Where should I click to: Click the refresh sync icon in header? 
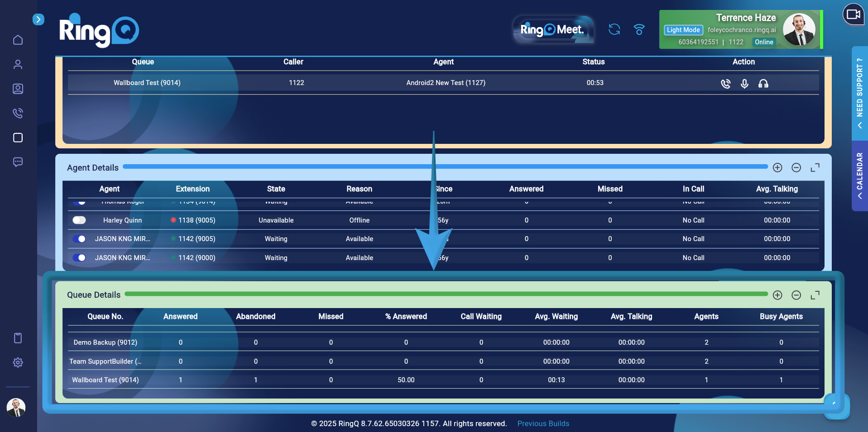pyautogui.click(x=614, y=29)
